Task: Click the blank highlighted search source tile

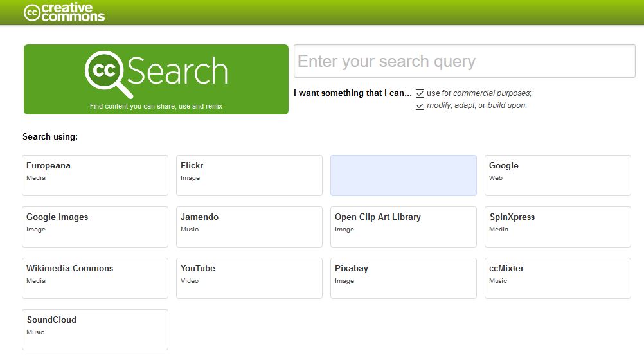Action: coord(404,175)
